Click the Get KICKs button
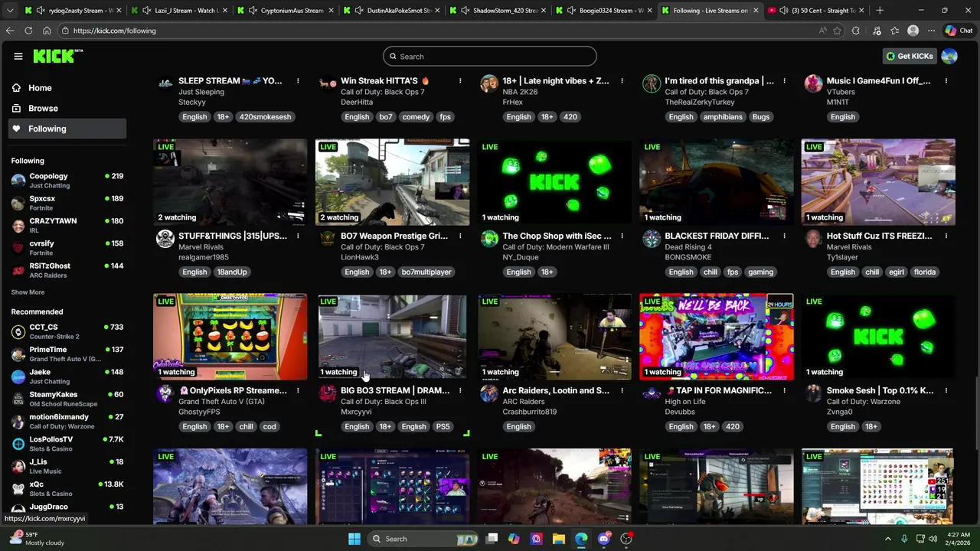This screenshot has width=980, height=551. [x=910, y=57]
